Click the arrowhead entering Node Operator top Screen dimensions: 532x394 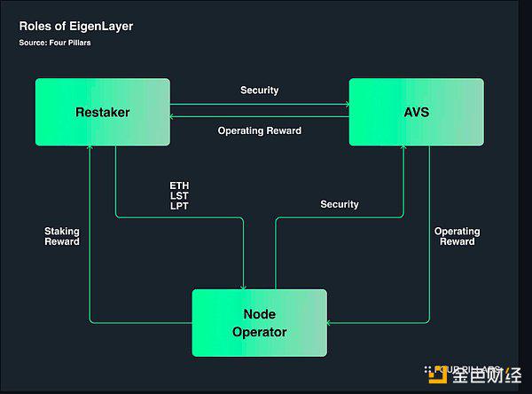(243, 288)
